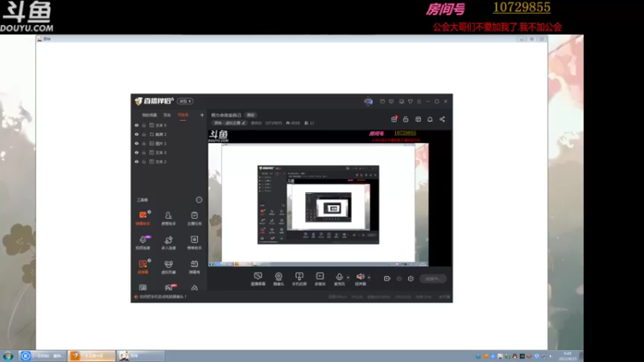Click the unlock padlock icon in header row
This screenshot has height=362, width=644.
(406, 119)
